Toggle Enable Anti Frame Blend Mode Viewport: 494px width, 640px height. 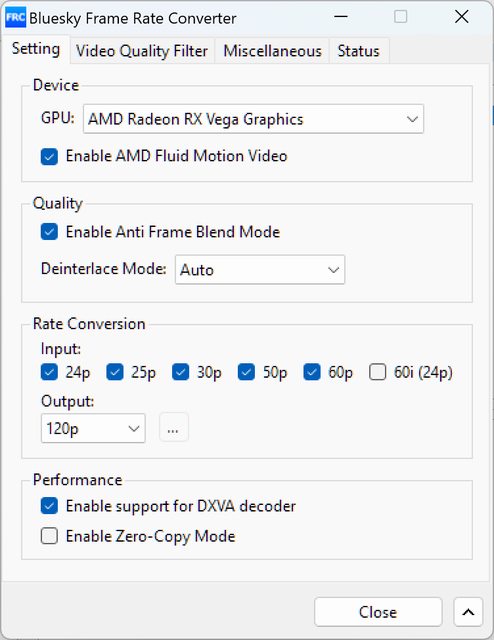(49, 232)
